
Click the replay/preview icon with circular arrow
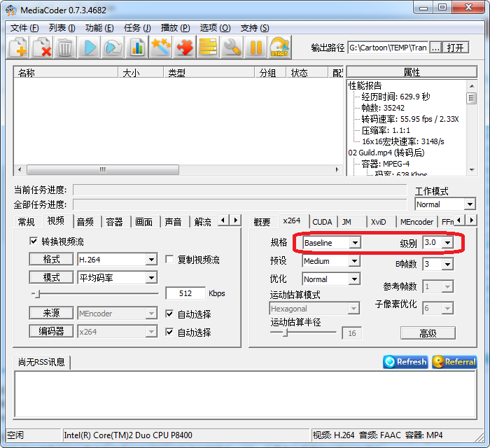[113, 48]
